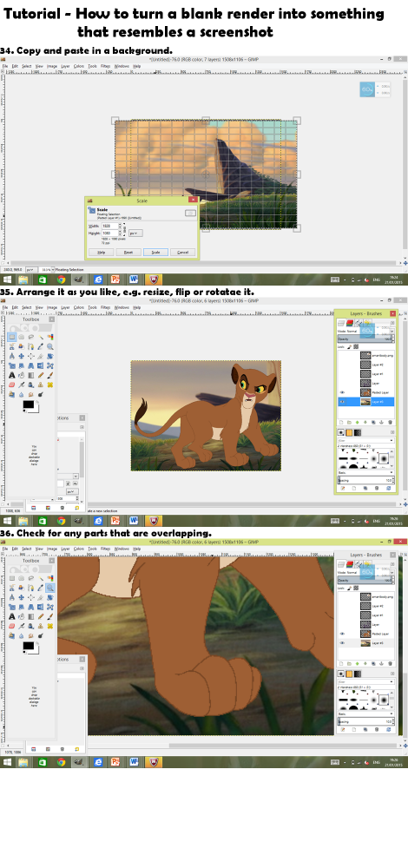Click Help button in Scale dialog
The height and width of the screenshot is (868, 408).
[102, 253]
